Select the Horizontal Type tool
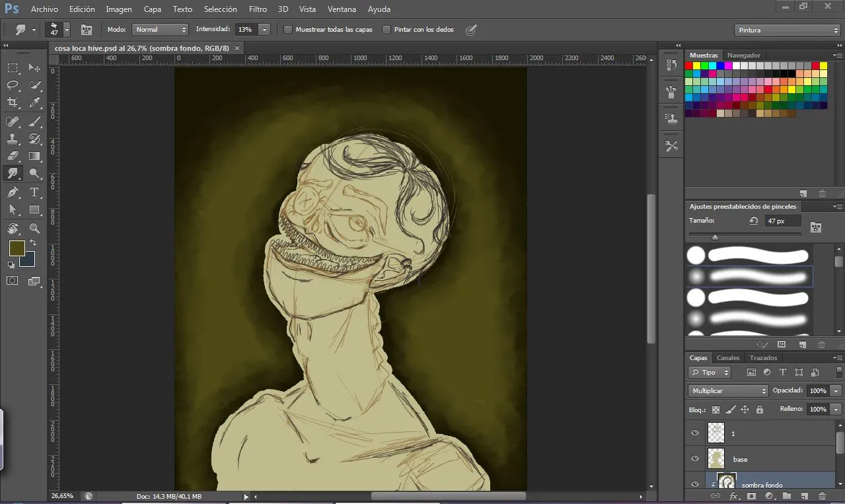The height and width of the screenshot is (504, 845). [x=34, y=192]
